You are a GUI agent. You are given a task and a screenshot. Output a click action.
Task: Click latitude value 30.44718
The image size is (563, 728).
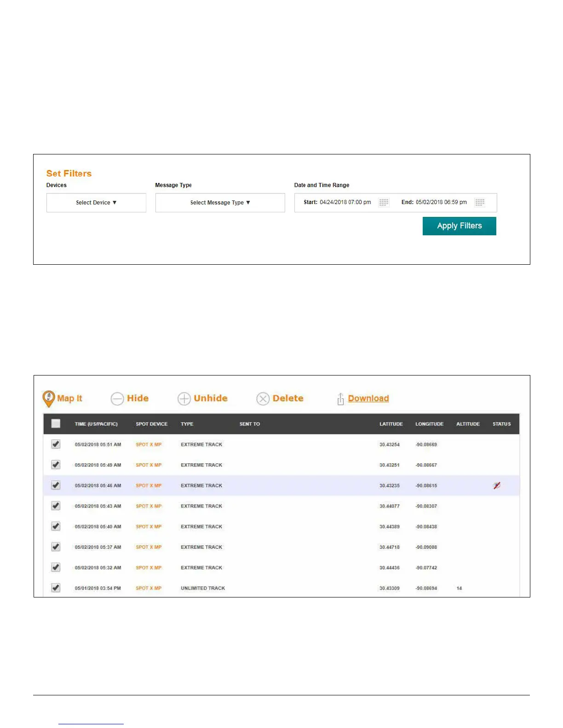click(x=390, y=547)
